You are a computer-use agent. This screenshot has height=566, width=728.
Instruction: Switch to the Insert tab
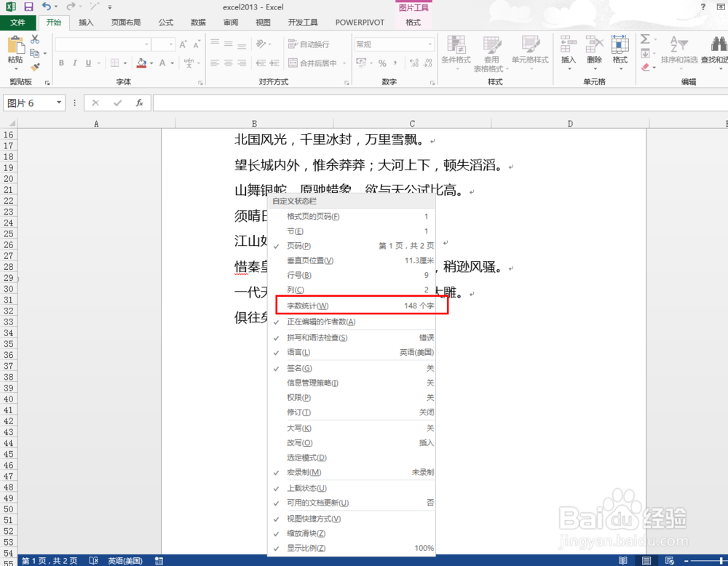click(x=86, y=23)
